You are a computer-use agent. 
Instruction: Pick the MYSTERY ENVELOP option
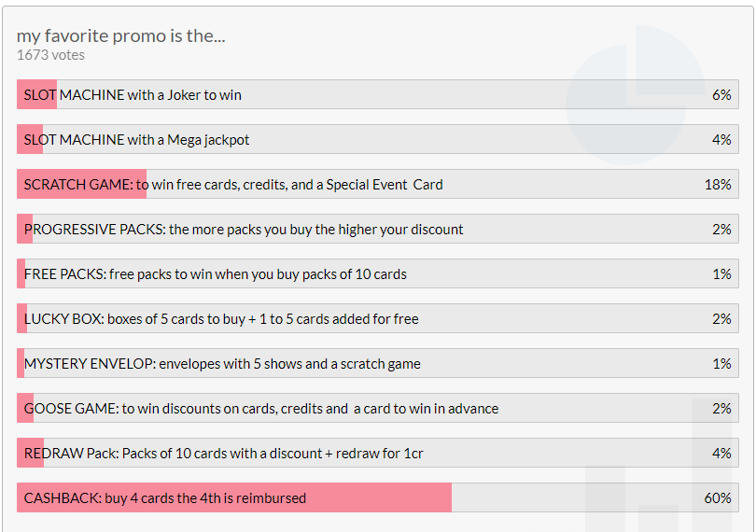tap(222, 364)
